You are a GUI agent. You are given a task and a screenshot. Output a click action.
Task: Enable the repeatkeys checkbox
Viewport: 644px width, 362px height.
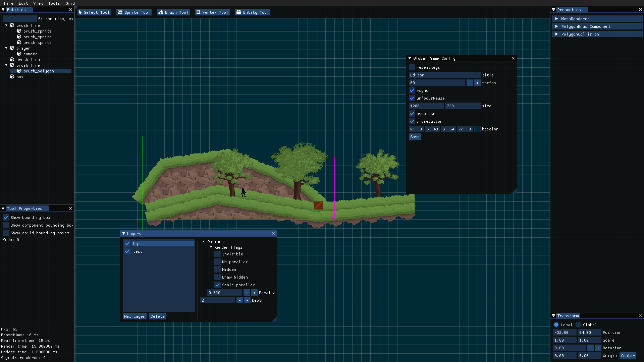412,67
